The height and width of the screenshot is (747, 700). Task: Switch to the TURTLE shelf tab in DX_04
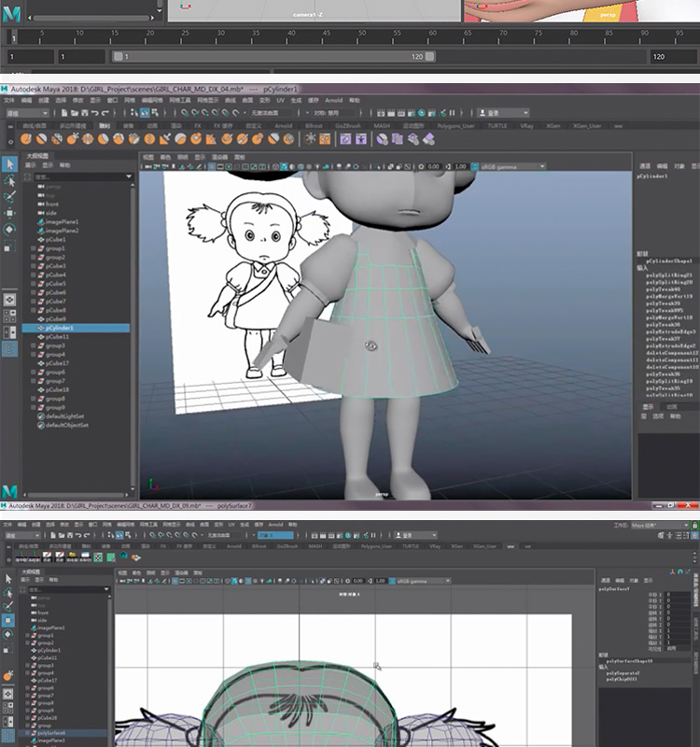(497, 126)
